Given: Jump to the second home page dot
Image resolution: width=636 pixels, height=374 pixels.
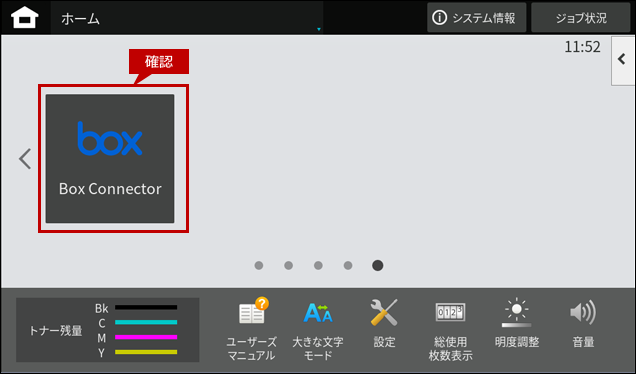Looking at the screenshot, I should [288, 265].
